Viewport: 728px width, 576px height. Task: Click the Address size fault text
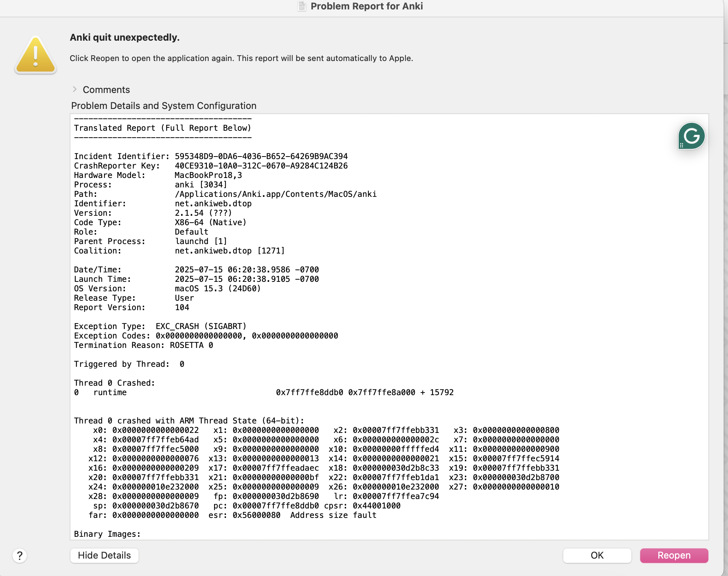333,515
